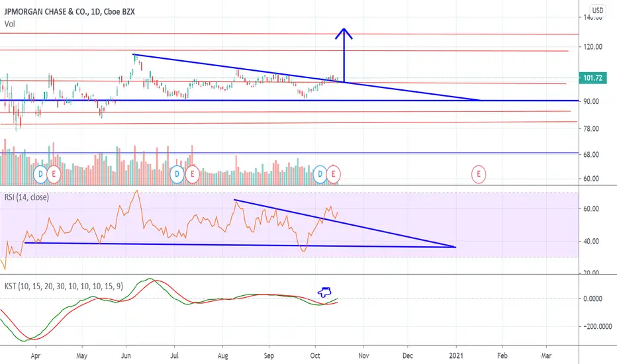Screen dimensions: 617x364
Task: Click the 60.00 label on the RSI axis
Action: [591, 209]
